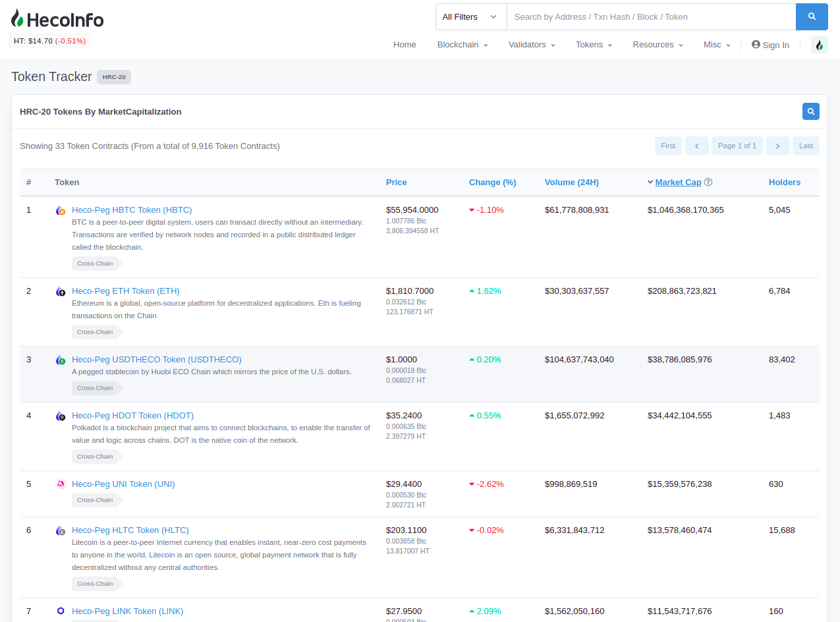This screenshot has width=840, height=622.
Task: Sort by Volume (24H) column
Action: tap(572, 183)
